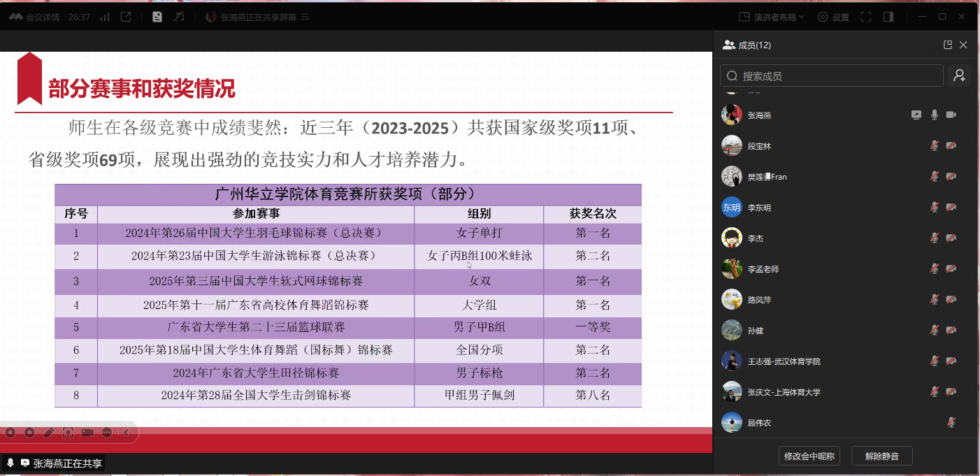Click 段宝林's muted microphone icon
The width and height of the screenshot is (980, 476).
935,145
